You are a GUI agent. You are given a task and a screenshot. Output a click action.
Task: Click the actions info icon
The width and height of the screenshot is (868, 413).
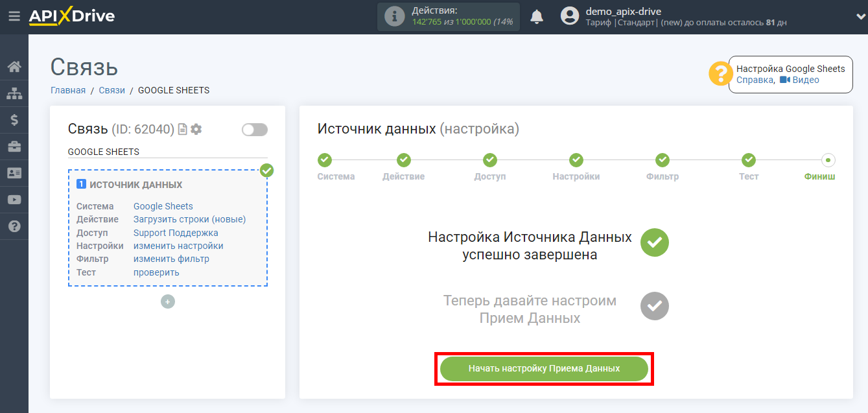point(395,17)
